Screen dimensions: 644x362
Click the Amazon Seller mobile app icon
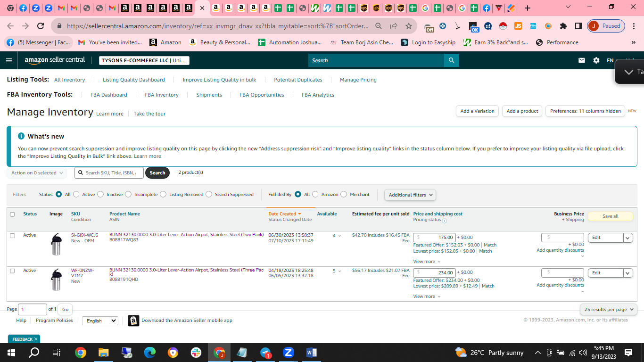coord(133,321)
